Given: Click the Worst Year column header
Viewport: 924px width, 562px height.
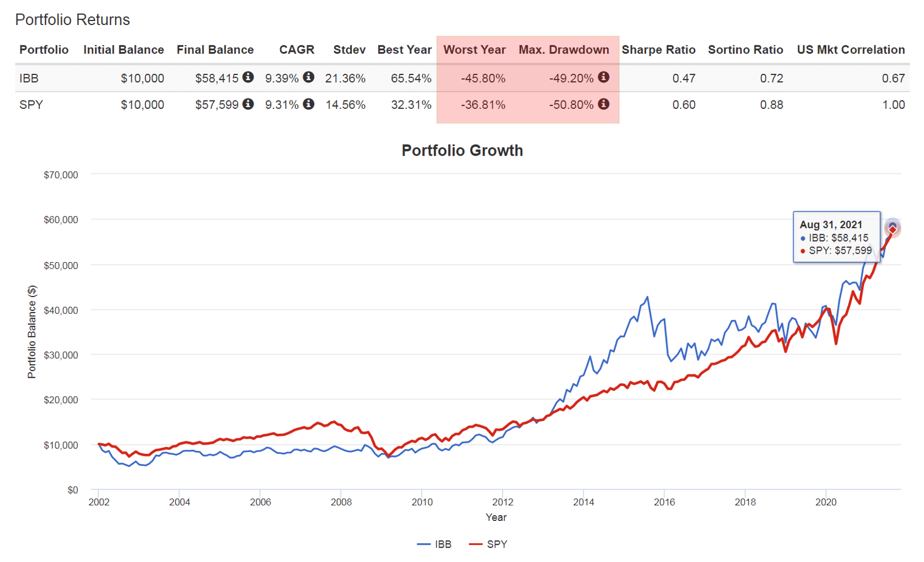Looking at the screenshot, I should [474, 50].
